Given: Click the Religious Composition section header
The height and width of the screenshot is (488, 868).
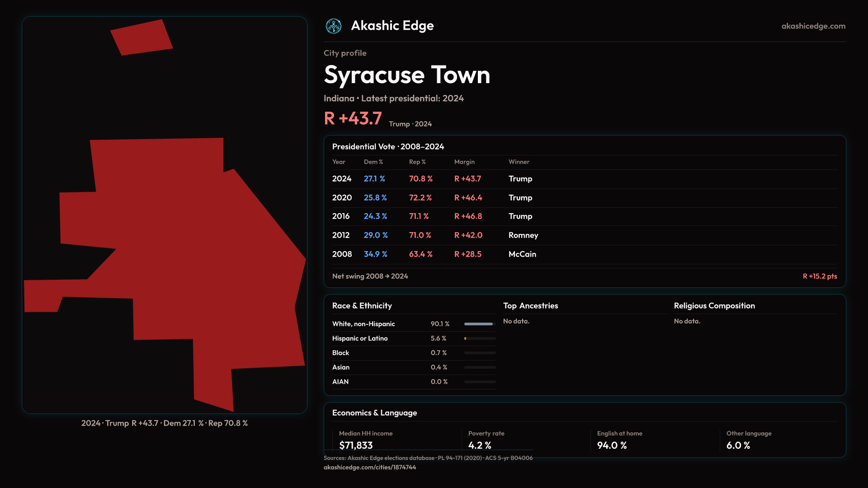Looking at the screenshot, I should [x=714, y=306].
